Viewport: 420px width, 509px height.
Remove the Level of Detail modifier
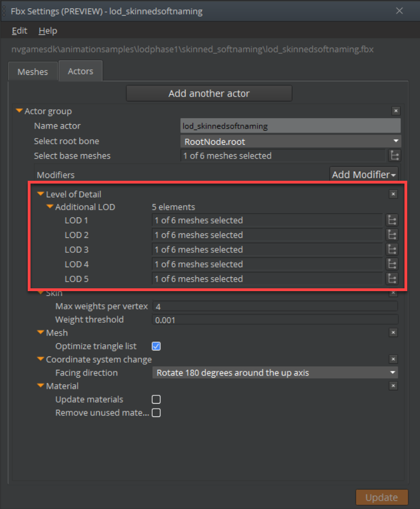(x=393, y=194)
